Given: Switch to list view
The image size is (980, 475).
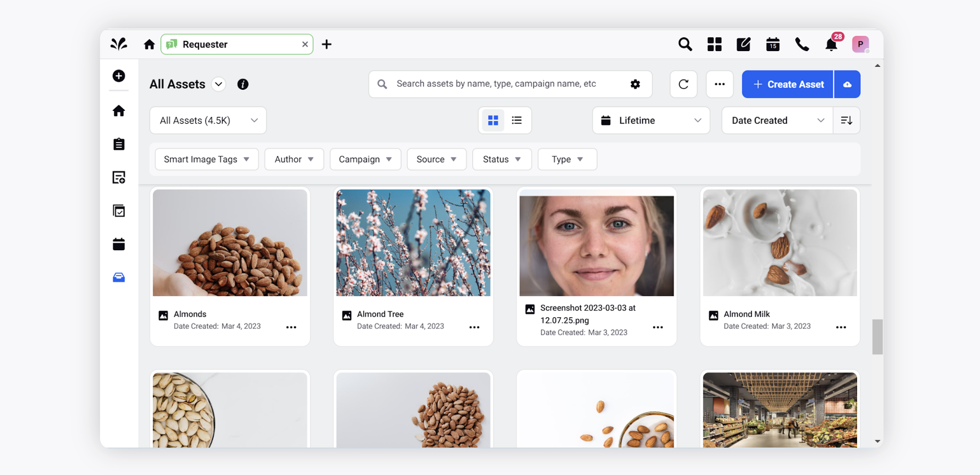Looking at the screenshot, I should click(517, 121).
